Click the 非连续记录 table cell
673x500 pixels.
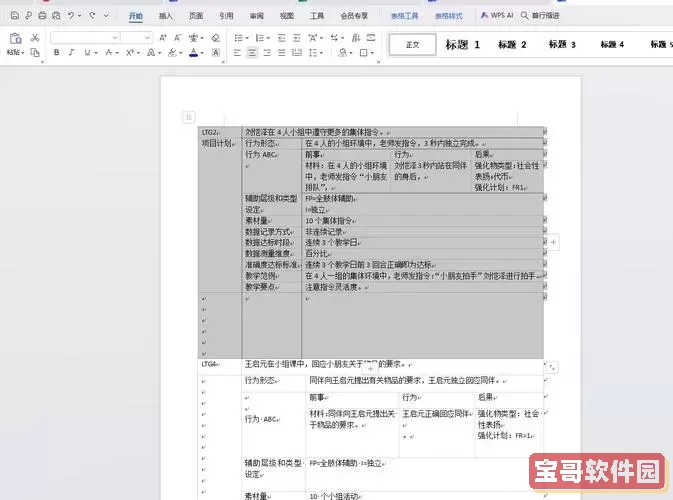[422, 232]
